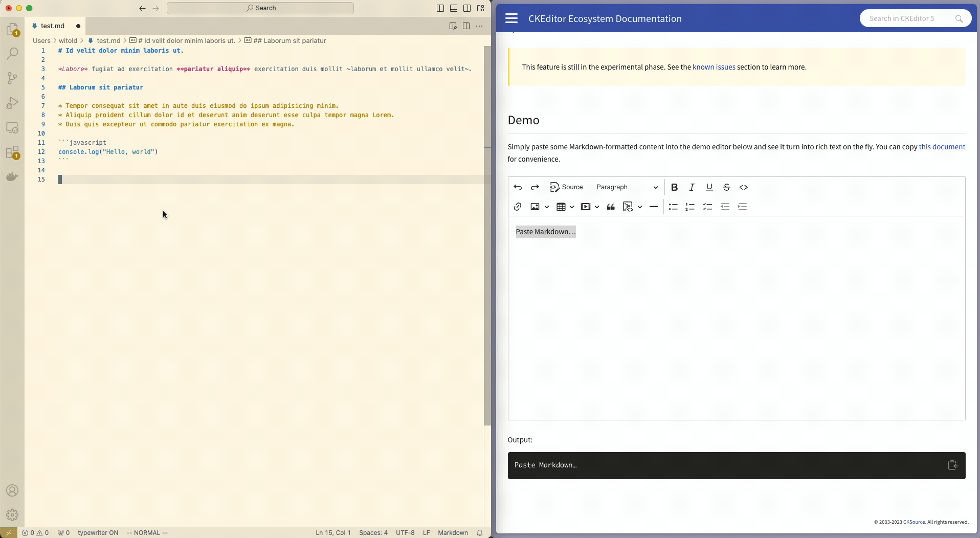The width and height of the screenshot is (980, 538).
Task: Open the Extensions sidebar panel
Action: 12,152
